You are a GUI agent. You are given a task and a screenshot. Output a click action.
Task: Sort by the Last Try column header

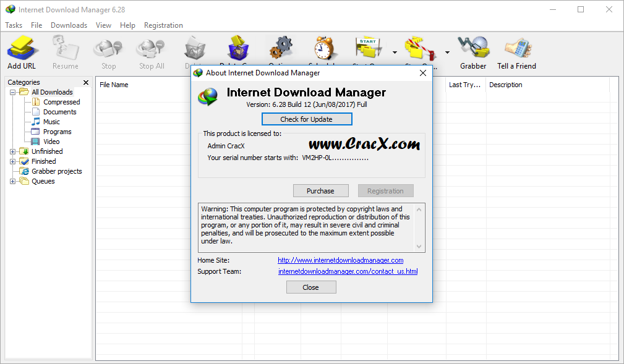pos(465,85)
